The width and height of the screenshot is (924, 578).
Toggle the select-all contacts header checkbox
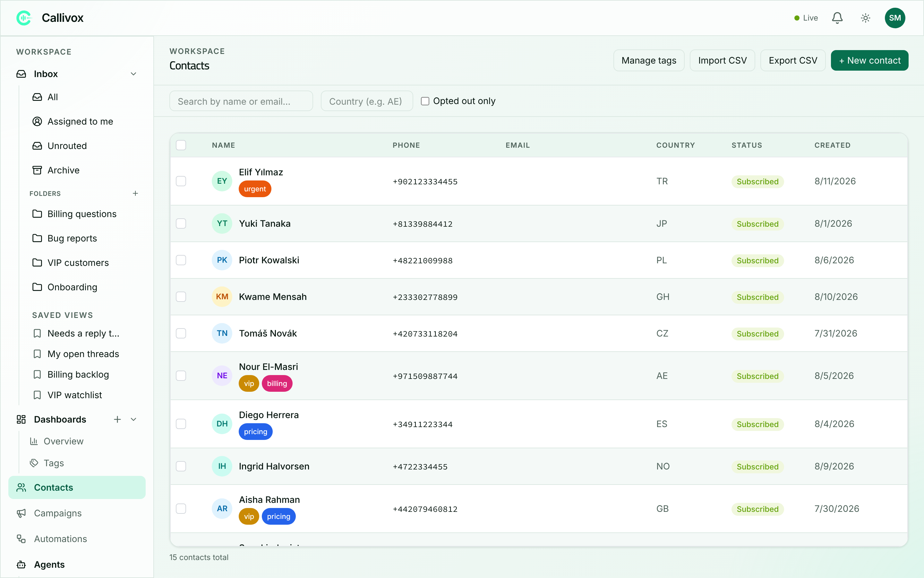181,145
